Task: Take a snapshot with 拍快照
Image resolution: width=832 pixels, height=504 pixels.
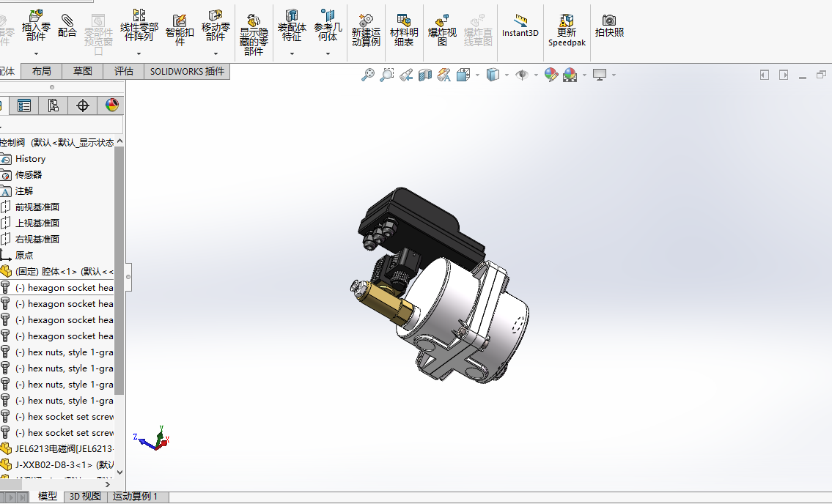Action: (x=609, y=26)
